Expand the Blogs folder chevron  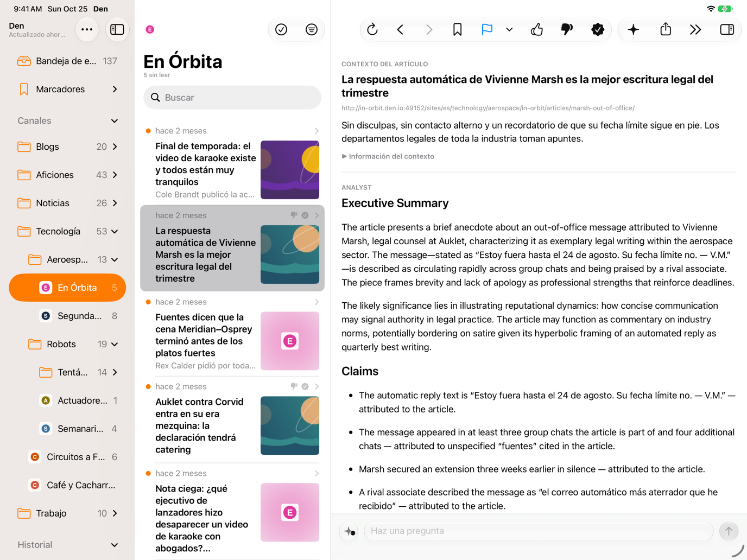(x=115, y=147)
